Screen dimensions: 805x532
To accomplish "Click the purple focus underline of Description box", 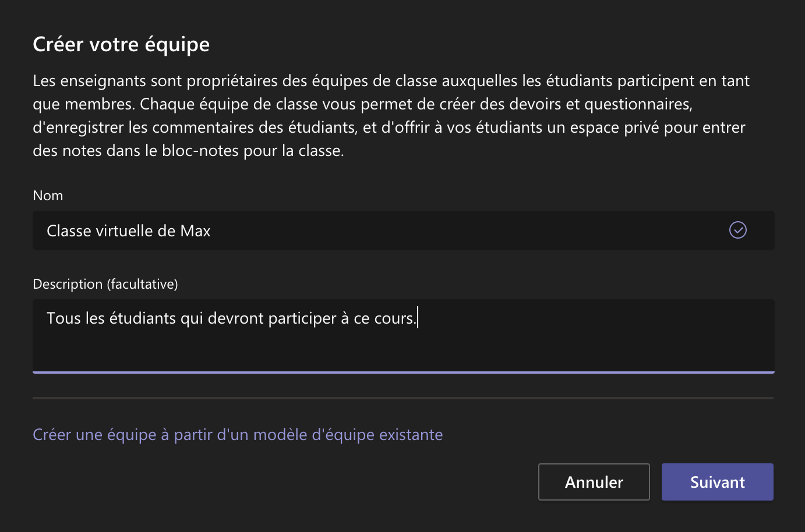I will (403, 372).
